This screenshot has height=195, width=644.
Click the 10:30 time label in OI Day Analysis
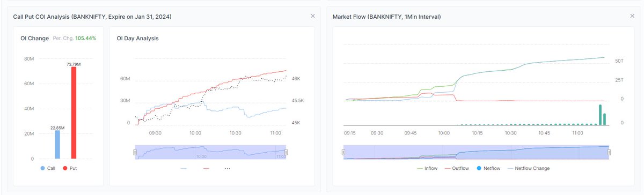pyautogui.click(x=236, y=133)
